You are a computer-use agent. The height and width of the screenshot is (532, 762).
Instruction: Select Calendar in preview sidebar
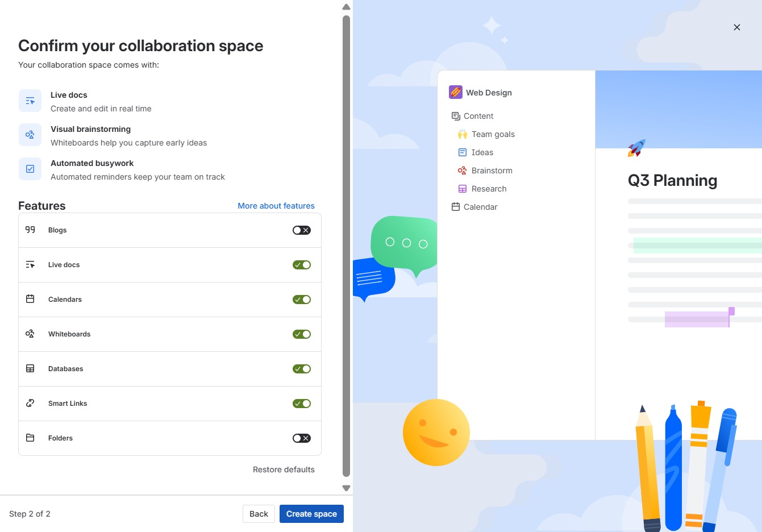click(480, 207)
